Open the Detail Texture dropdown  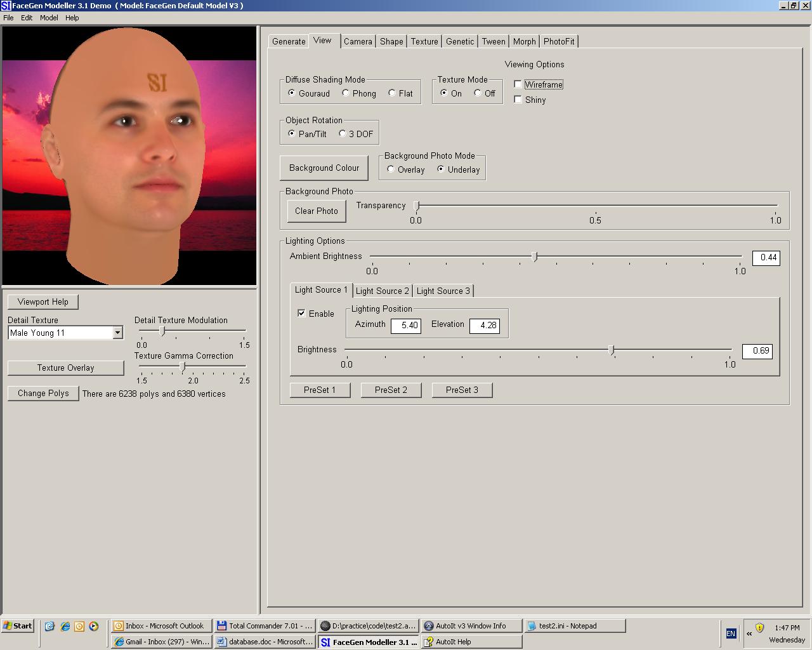click(x=117, y=333)
